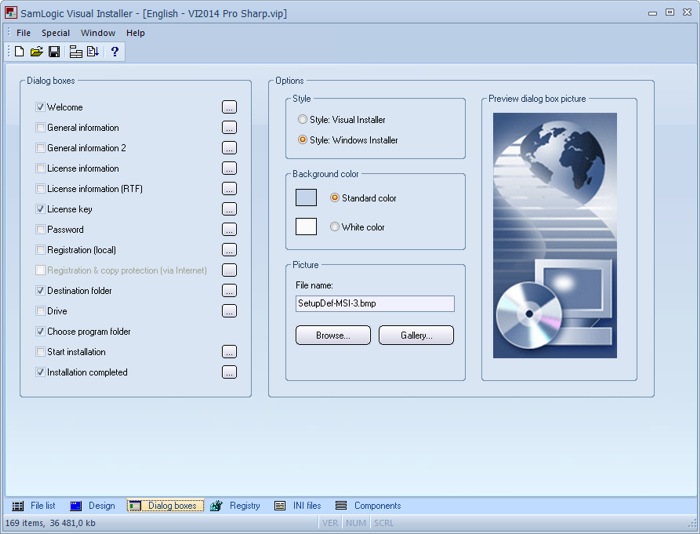The image size is (700, 534).
Task: Open settings button for License information
Action: point(229,168)
